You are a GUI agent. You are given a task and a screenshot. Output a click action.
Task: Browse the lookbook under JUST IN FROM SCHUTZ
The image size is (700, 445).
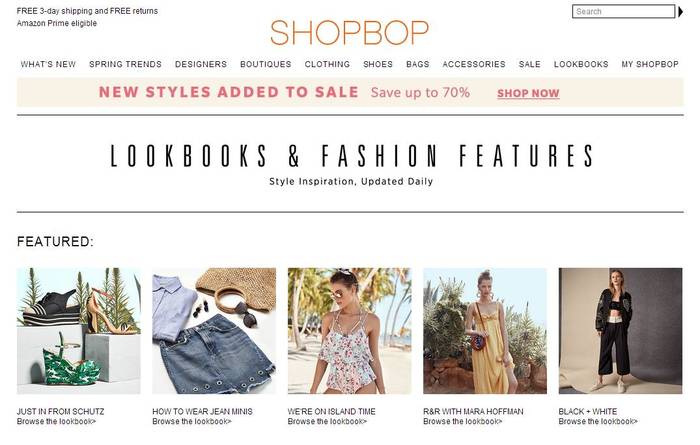(56, 421)
